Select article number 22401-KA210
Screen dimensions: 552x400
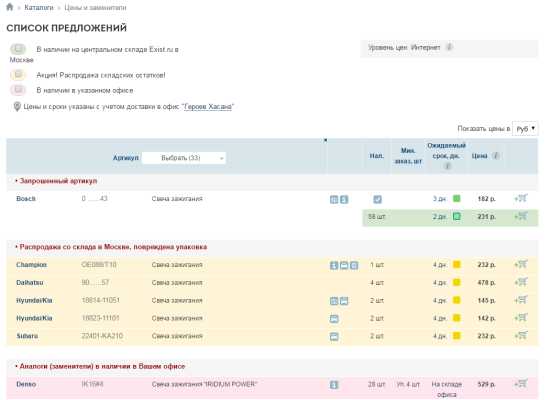tap(102, 336)
